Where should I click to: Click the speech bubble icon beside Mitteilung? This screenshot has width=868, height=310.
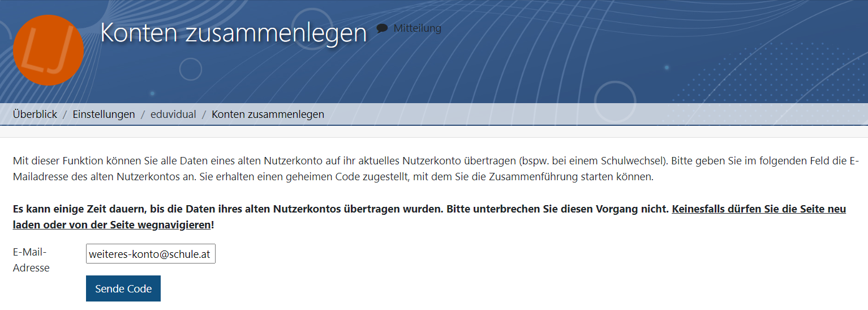pyautogui.click(x=383, y=28)
